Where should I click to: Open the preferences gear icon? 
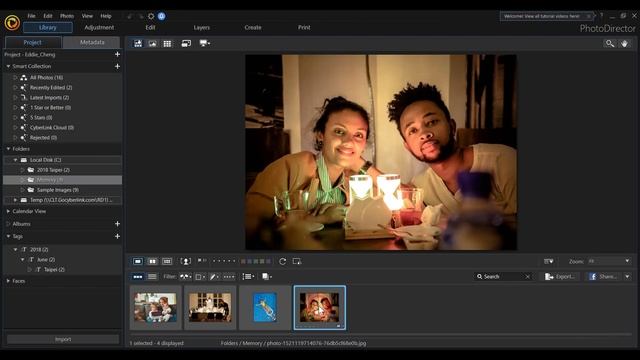click(x=151, y=16)
